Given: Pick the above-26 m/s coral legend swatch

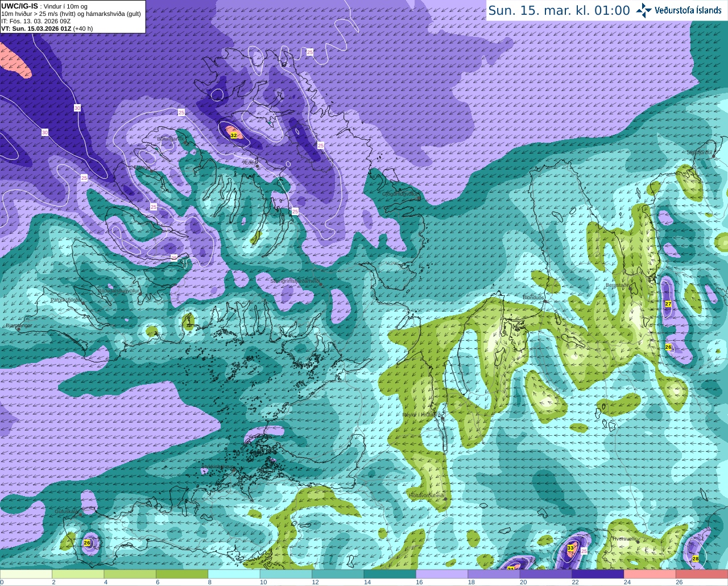Looking at the screenshot, I should point(702,574).
